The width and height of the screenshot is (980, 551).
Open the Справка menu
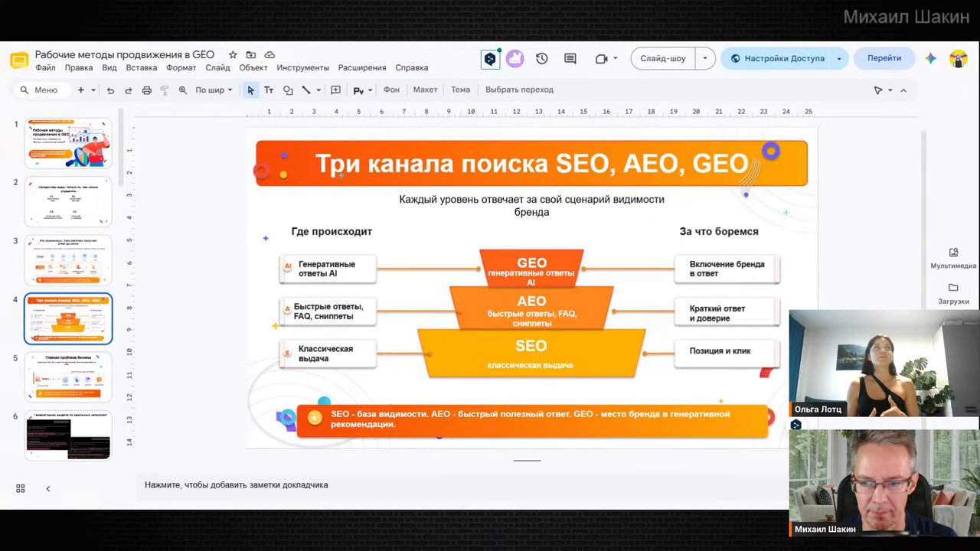[x=412, y=68]
